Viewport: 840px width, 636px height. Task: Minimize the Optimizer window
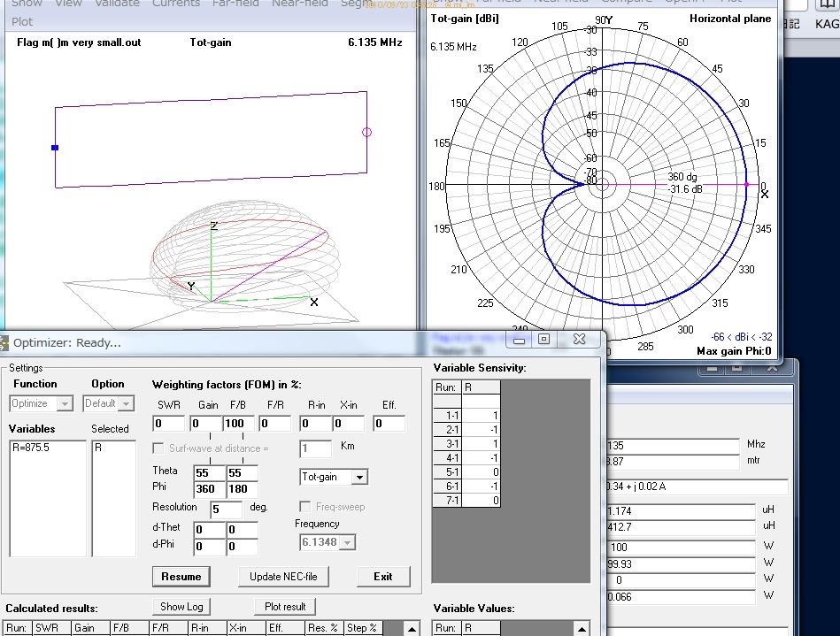pos(519,340)
